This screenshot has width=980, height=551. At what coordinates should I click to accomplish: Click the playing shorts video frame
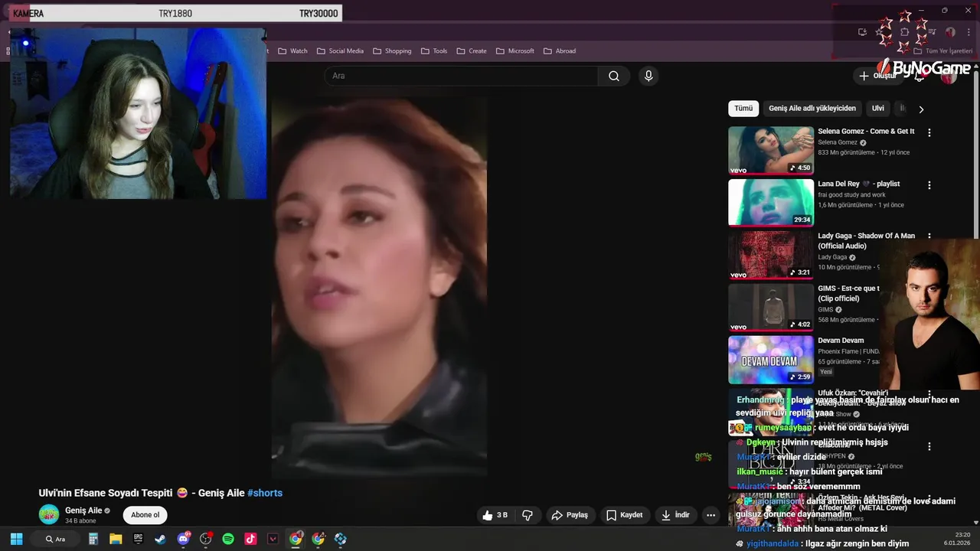coord(379,287)
